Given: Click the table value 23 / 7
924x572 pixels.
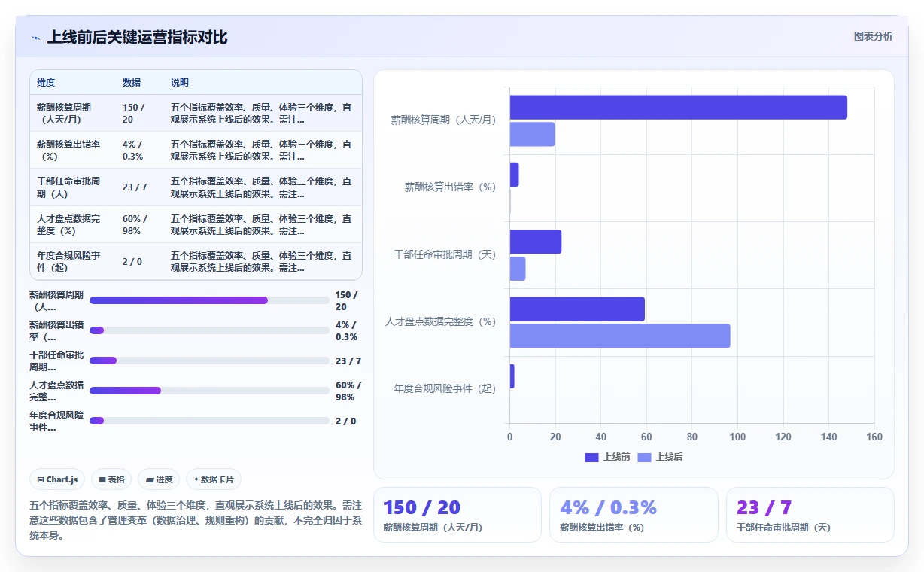Looking at the screenshot, I should [135, 187].
